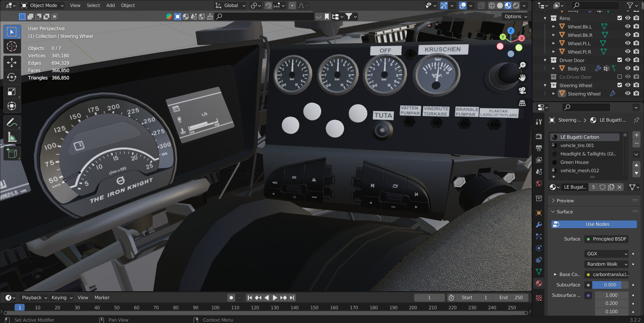Open the timeline Marker menu
Screen dimensions: 644x323
click(102, 298)
